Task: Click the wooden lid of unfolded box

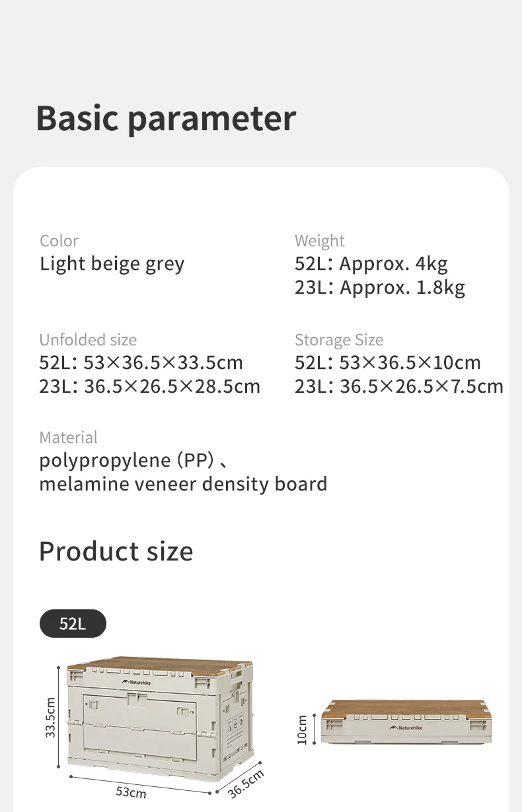Action: click(161, 663)
